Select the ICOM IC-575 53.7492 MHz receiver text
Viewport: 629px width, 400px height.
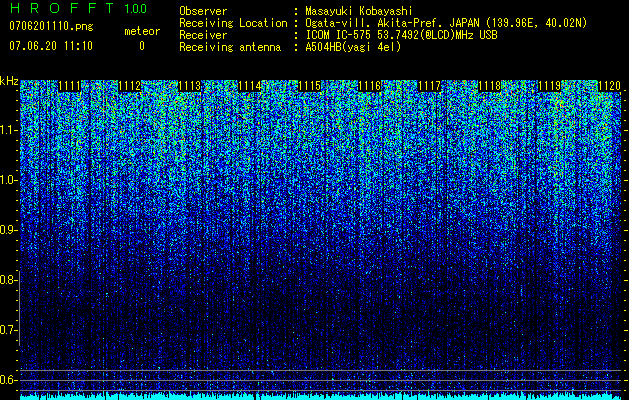pyautogui.click(x=401, y=35)
